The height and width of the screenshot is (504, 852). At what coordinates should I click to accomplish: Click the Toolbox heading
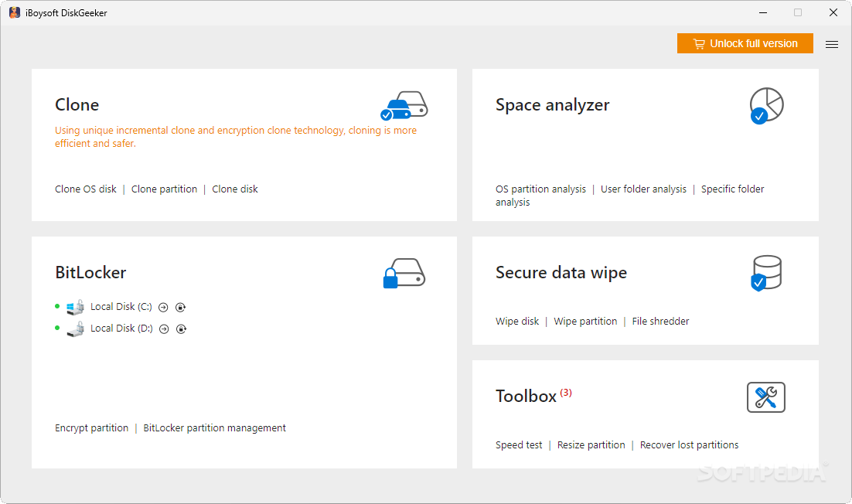pyautogui.click(x=526, y=397)
